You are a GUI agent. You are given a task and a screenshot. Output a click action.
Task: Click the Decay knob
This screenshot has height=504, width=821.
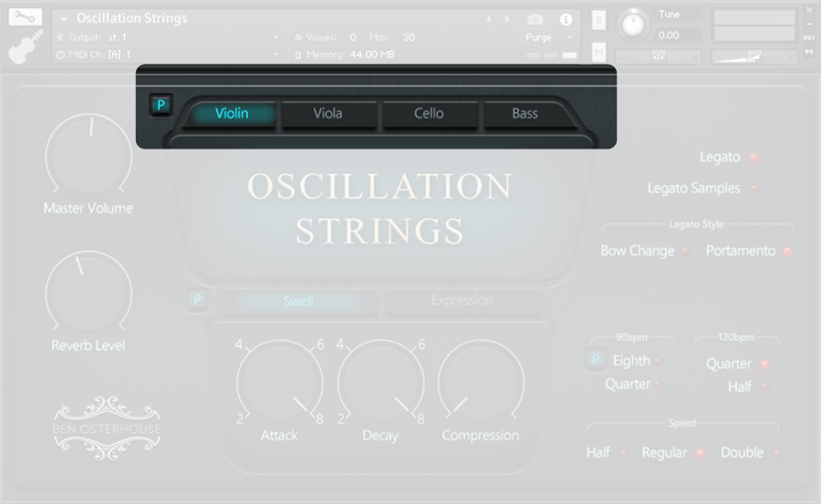(x=380, y=383)
